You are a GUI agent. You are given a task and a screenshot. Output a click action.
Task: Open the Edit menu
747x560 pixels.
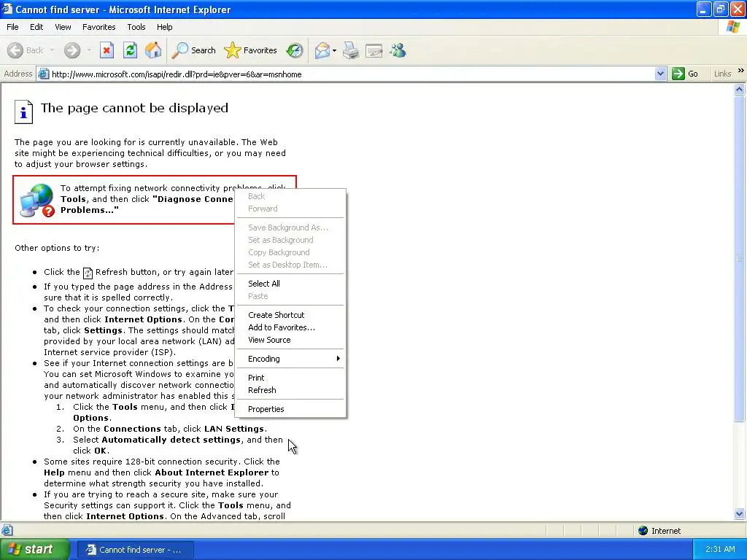(36, 27)
